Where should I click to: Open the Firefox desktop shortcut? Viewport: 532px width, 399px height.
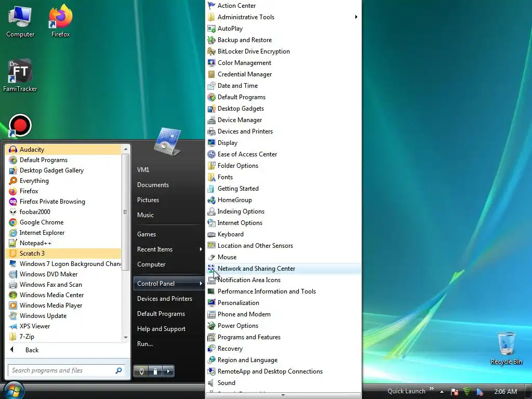click(x=60, y=21)
